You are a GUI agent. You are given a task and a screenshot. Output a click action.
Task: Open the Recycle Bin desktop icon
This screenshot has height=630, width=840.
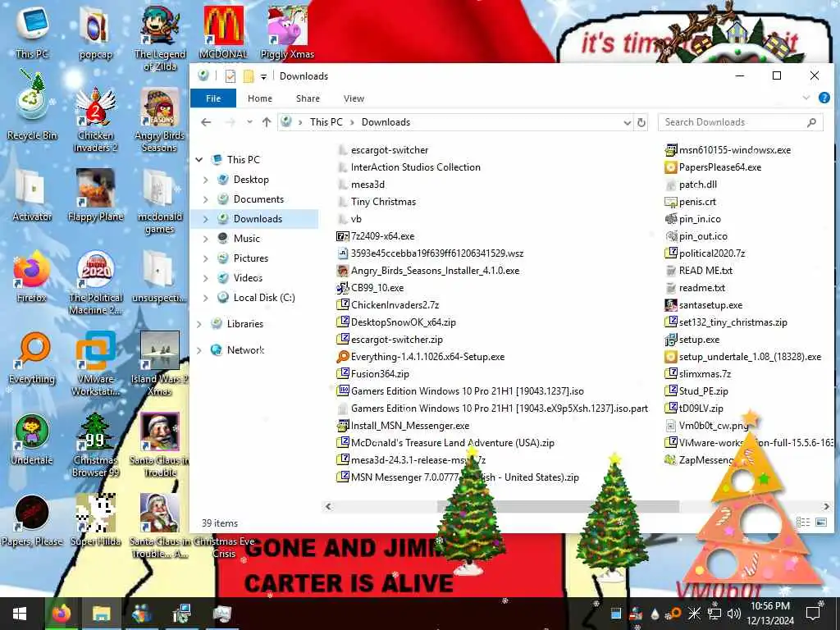pyautogui.click(x=32, y=104)
